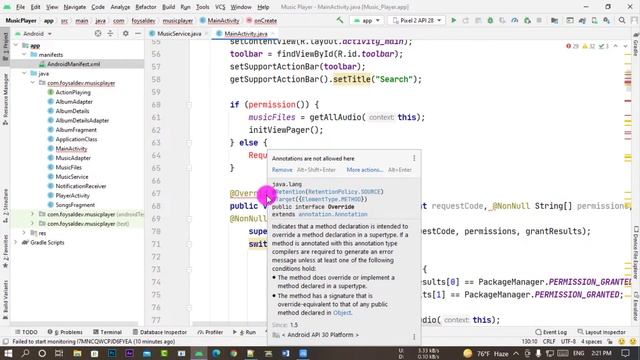Open Resource Manager side tab

(x=5, y=99)
